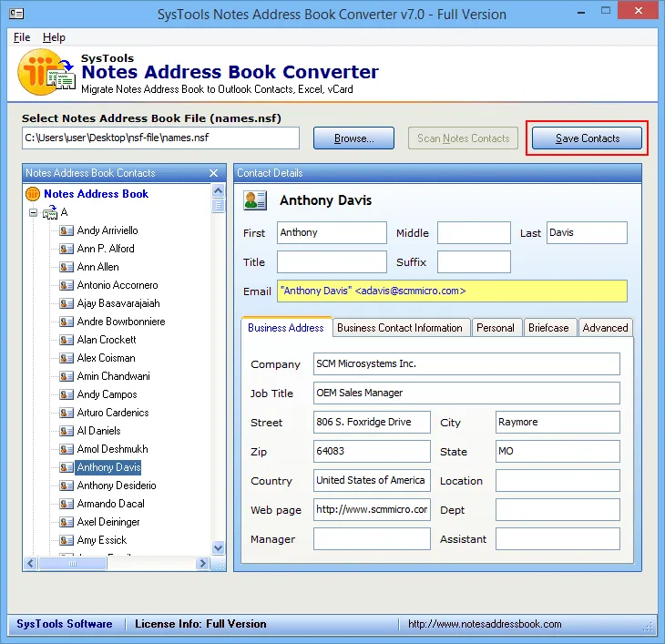Click the Suffix field

474,262
